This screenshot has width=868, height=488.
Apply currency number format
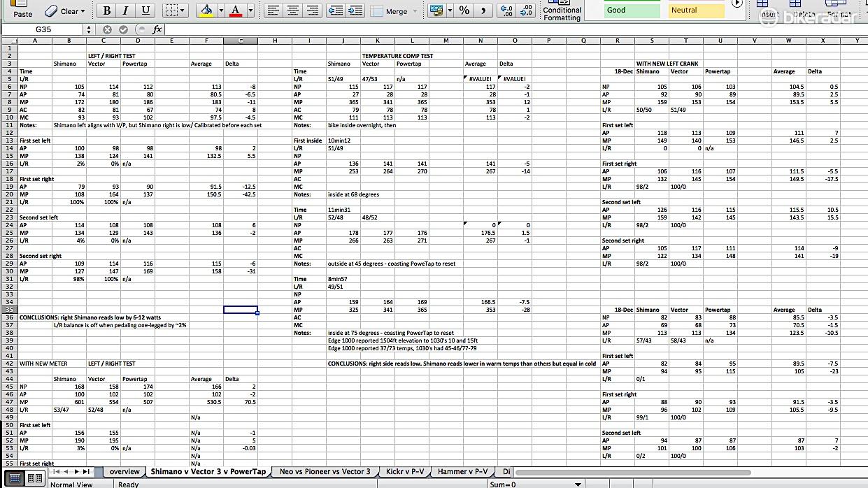436,10
